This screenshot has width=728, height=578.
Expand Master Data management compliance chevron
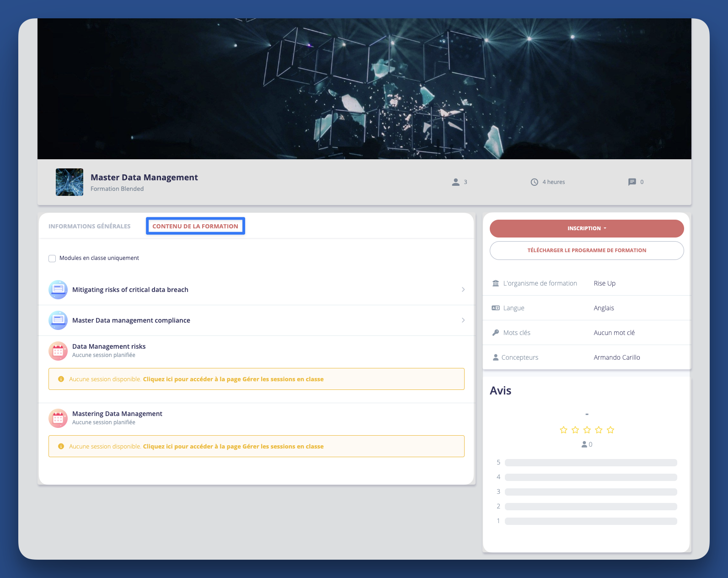463,320
